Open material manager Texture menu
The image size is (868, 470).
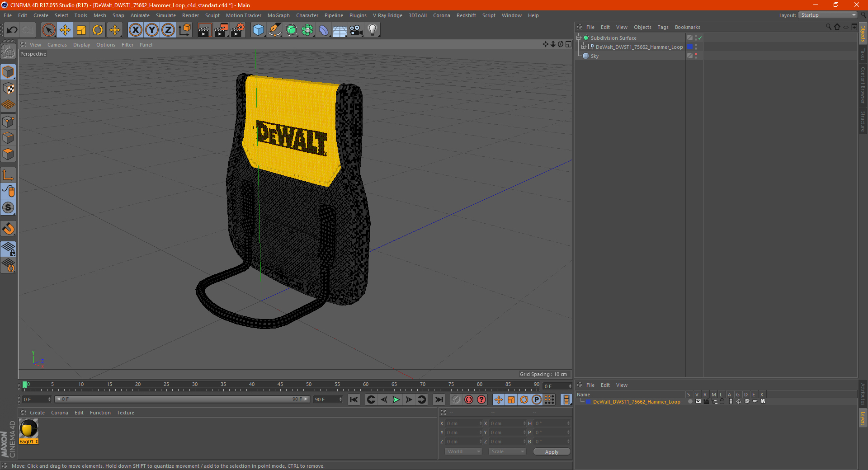[x=125, y=413]
